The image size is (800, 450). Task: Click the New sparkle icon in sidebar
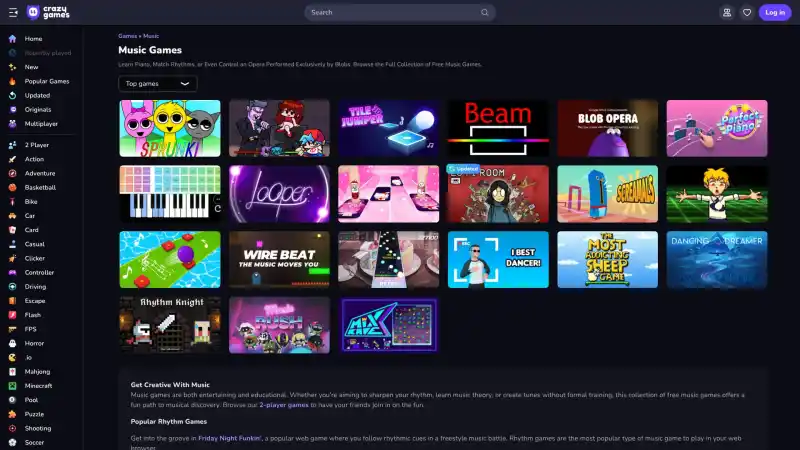pyautogui.click(x=12, y=67)
